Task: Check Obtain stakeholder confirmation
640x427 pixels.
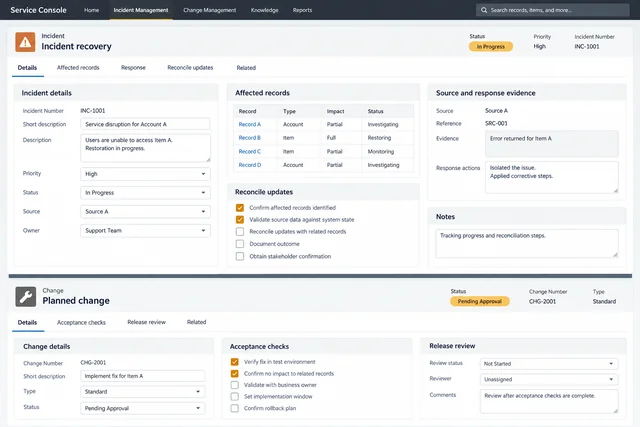Action: click(240, 256)
